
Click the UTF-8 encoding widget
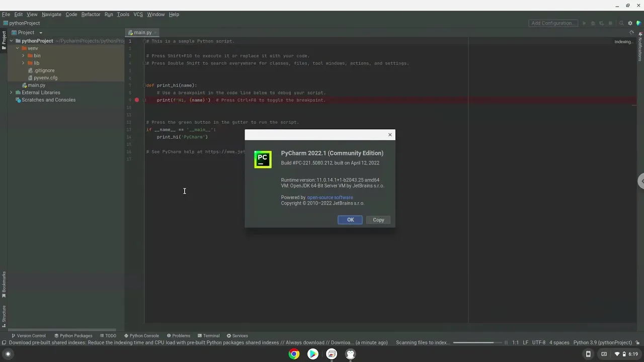(538, 343)
